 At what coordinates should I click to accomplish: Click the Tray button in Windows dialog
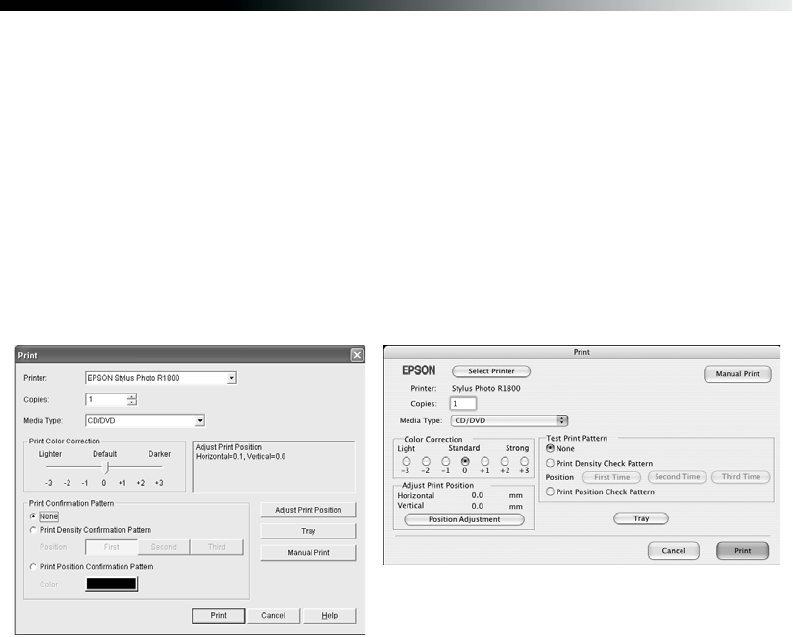[x=308, y=531]
